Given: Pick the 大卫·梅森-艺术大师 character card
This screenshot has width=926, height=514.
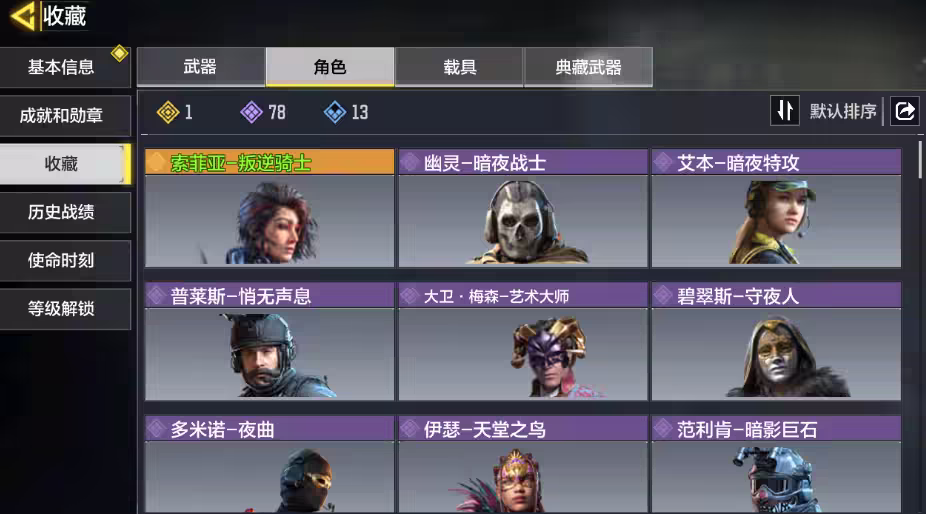Looking at the screenshot, I should [523, 341].
